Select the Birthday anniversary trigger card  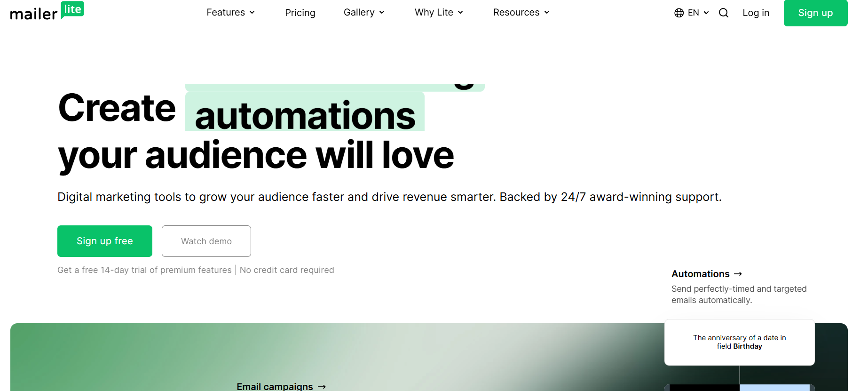click(739, 342)
